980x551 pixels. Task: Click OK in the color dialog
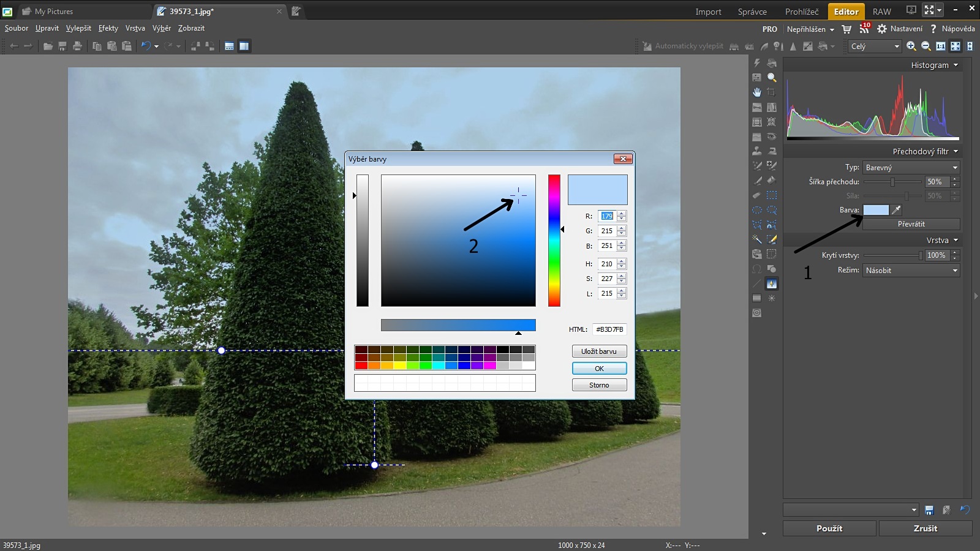599,369
